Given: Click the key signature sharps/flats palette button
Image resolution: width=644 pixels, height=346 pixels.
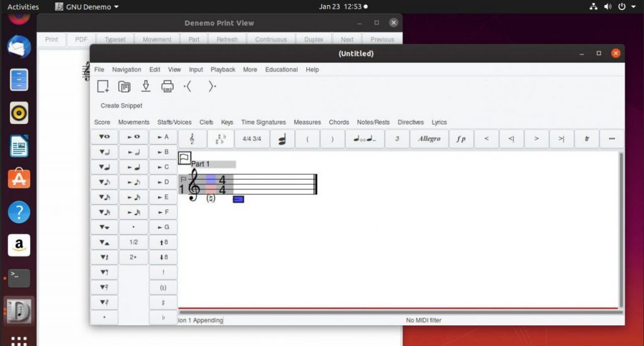Looking at the screenshot, I should click(x=221, y=139).
